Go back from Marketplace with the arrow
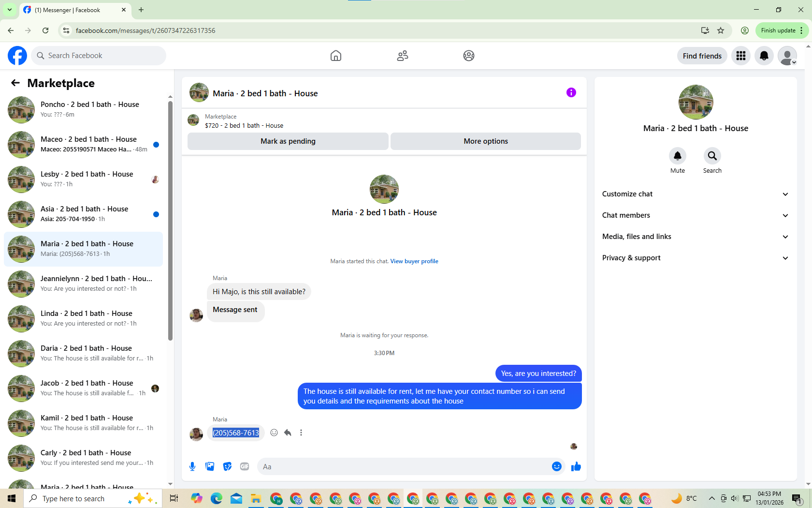This screenshot has height=508, width=812. (x=15, y=83)
